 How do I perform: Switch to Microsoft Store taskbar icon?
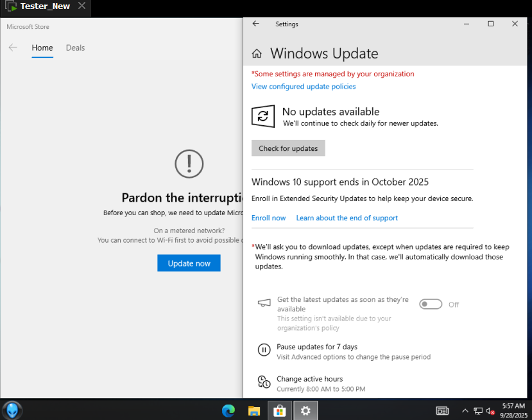280,411
